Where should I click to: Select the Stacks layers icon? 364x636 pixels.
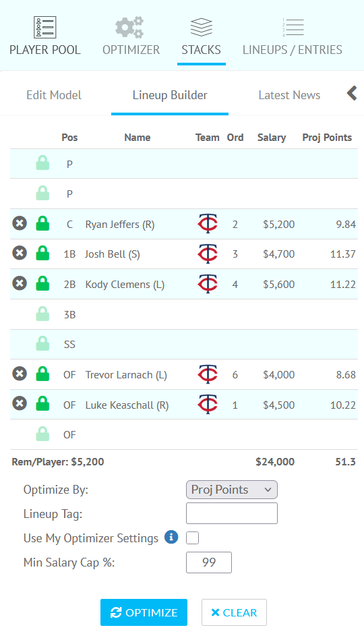point(202,27)
